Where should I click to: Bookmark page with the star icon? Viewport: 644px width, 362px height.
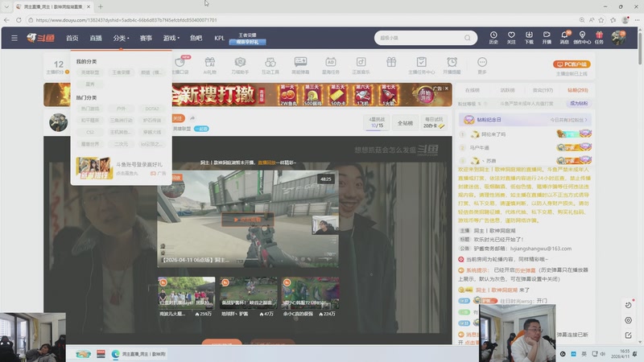coord(601,19)
